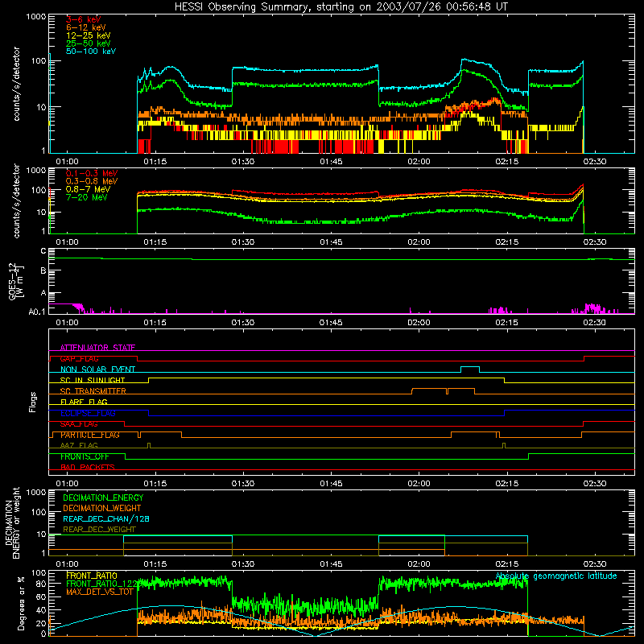Select the 6-12 keV legend label
Viewport: 644px width, 644px height.
[x=86, y=27]
